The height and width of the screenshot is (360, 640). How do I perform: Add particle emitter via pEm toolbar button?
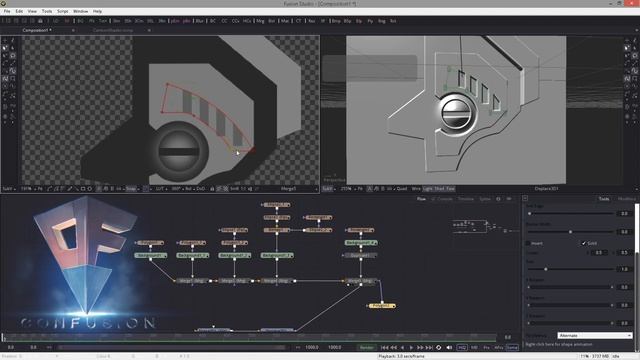pos(175,21)
